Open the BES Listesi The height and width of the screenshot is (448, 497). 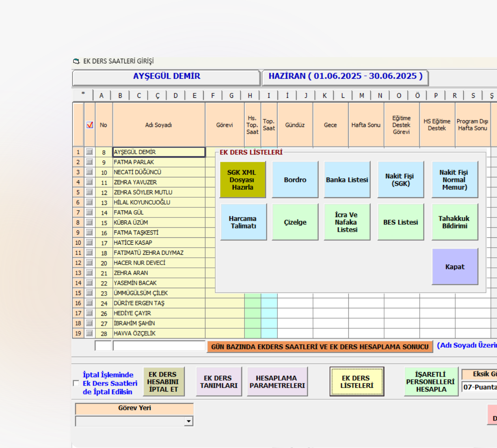click(400, 222)
